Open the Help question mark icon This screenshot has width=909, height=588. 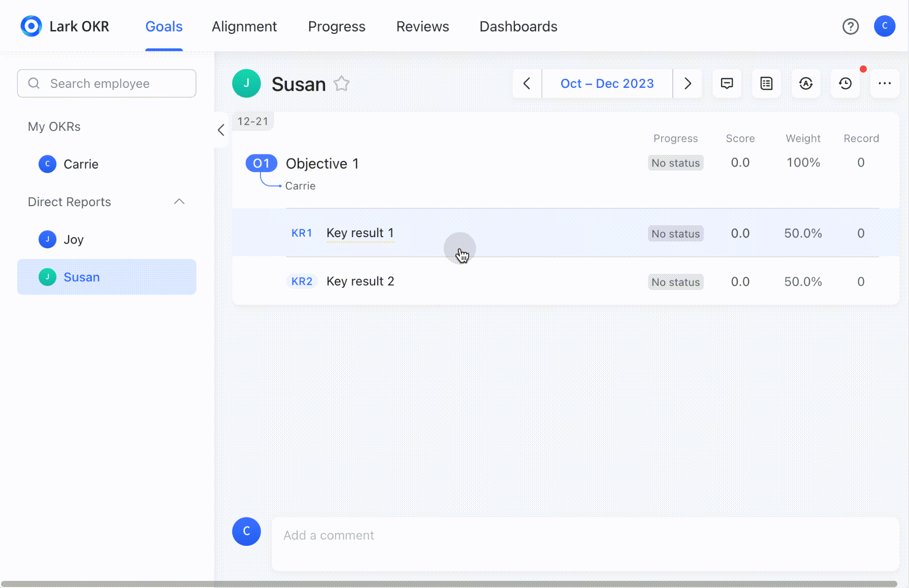point(851,26)
